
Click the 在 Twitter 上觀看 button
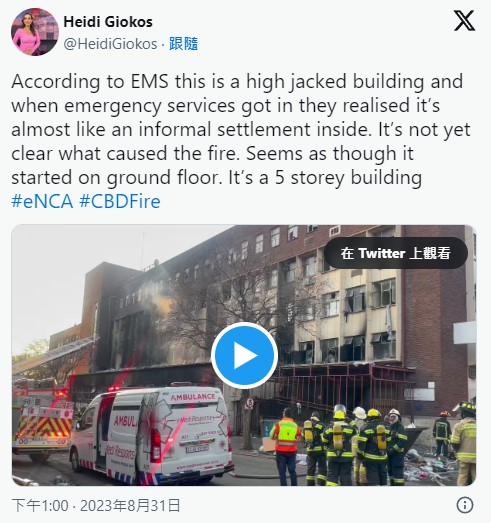(396, 253)
